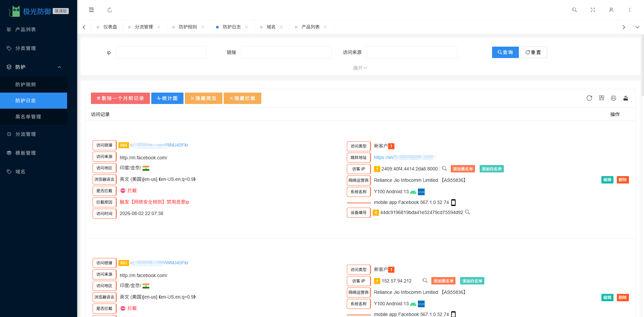Open 域名 in the sidebar

[x=34, y=172]
